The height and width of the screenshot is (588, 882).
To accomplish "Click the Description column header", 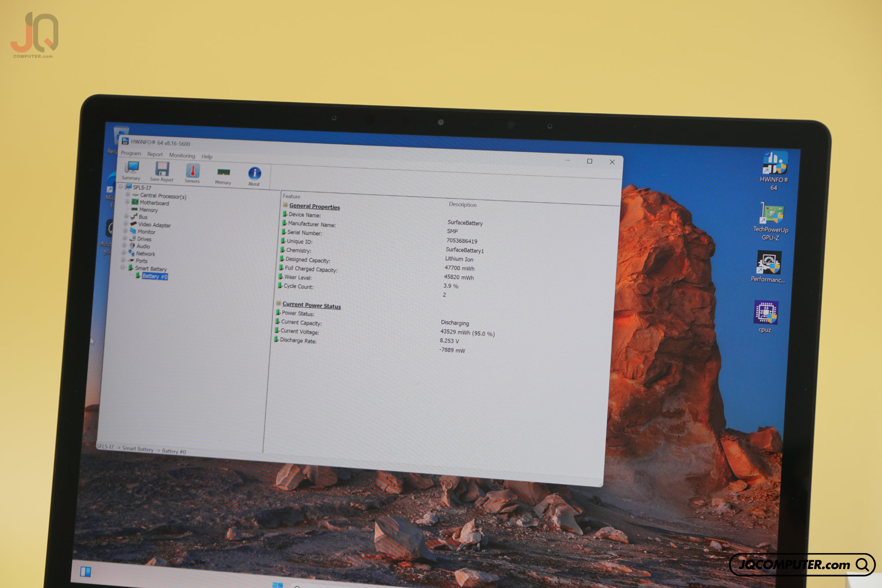I will 463,204.
